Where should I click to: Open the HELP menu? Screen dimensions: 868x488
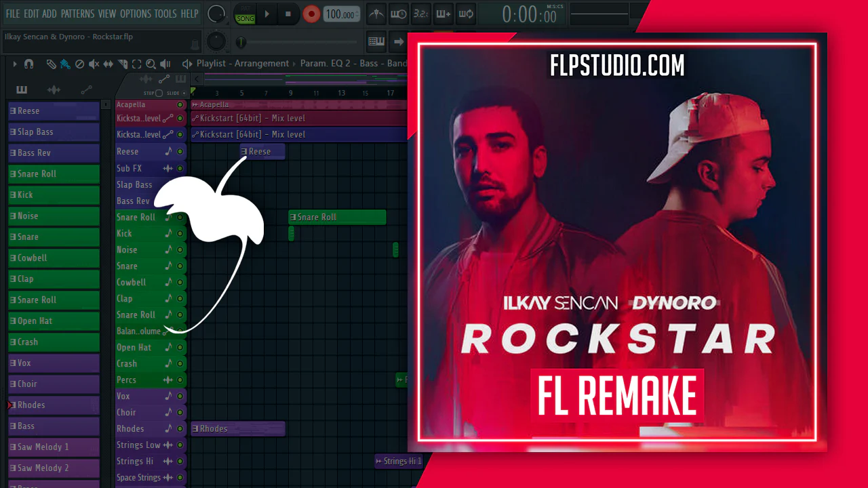190,14
